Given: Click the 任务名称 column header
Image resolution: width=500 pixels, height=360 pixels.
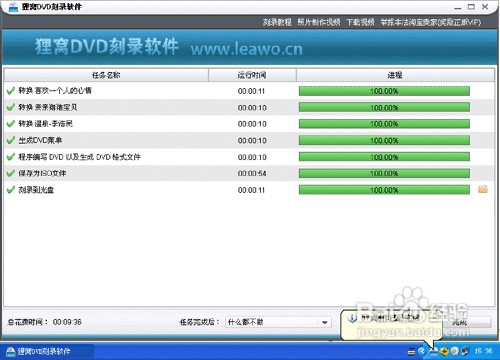Looking at the screenshot, I should [x=106, y=75].
